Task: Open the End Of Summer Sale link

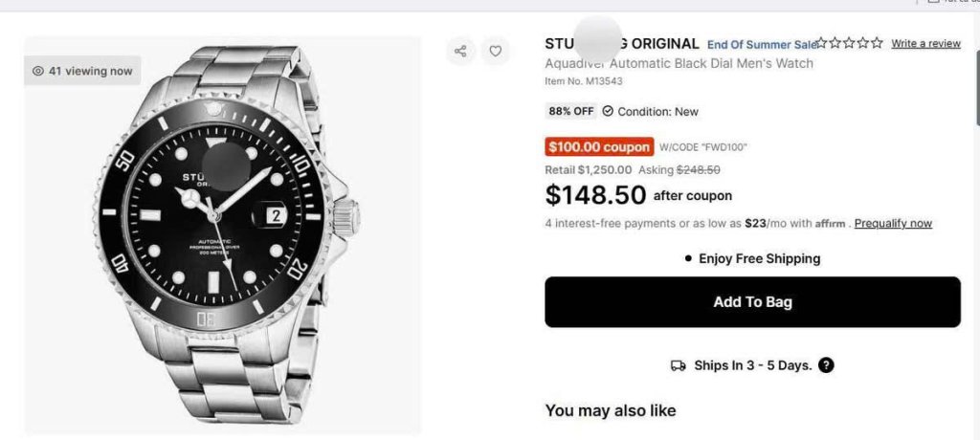Action: coord(762,44)
